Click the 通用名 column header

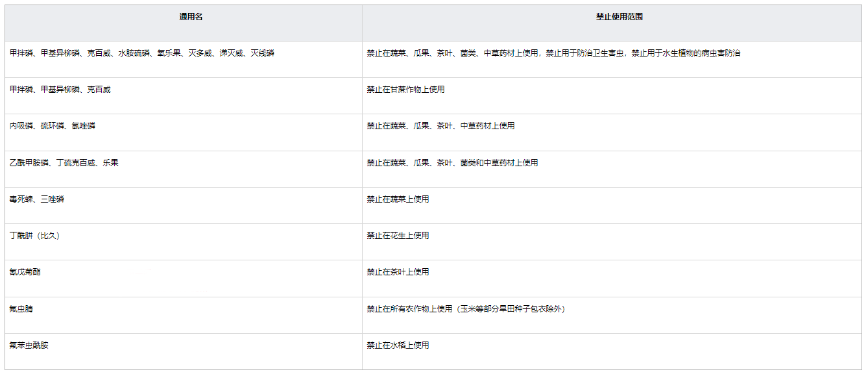point(191,17)
